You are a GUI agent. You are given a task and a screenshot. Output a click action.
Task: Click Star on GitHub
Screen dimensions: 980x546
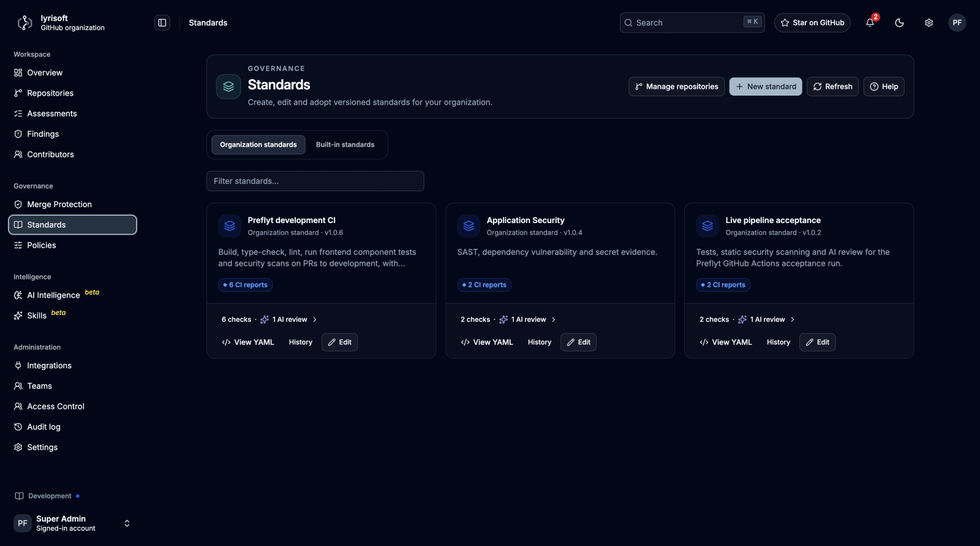click(x=812, y=23)
